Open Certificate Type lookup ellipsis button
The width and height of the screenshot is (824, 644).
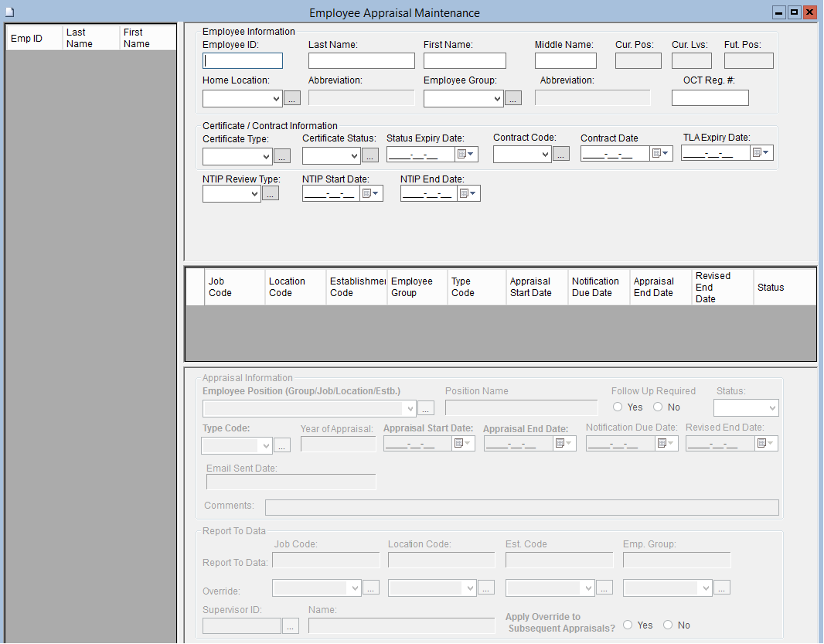click(281, 156)
